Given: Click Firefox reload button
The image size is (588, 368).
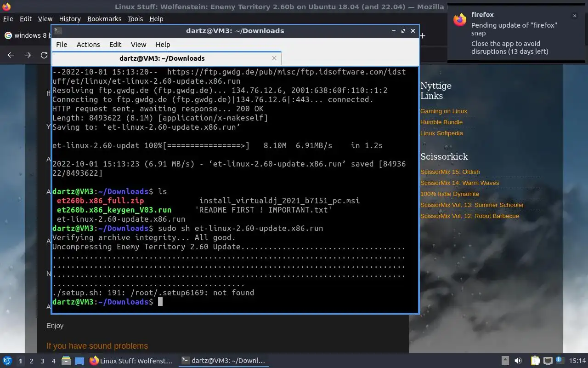Looking at the screenshot, I should click(x=44, y=55).
